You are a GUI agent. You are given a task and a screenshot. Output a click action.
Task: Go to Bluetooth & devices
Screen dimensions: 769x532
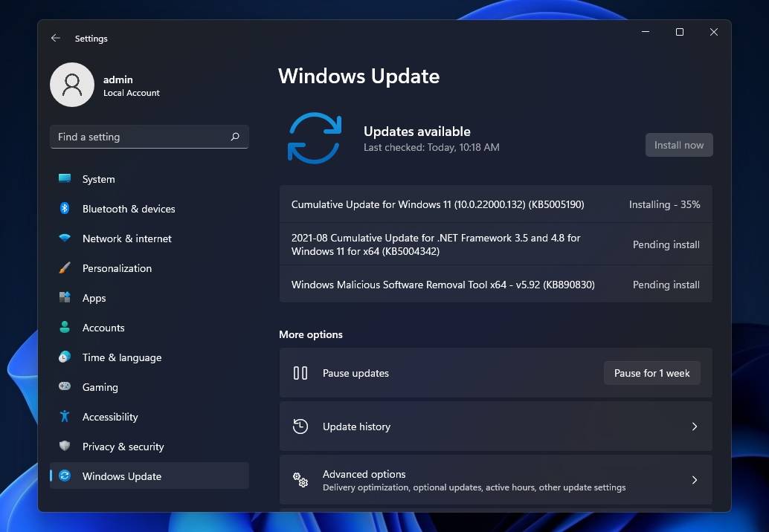pyautogui.click(x=149, y=209)
